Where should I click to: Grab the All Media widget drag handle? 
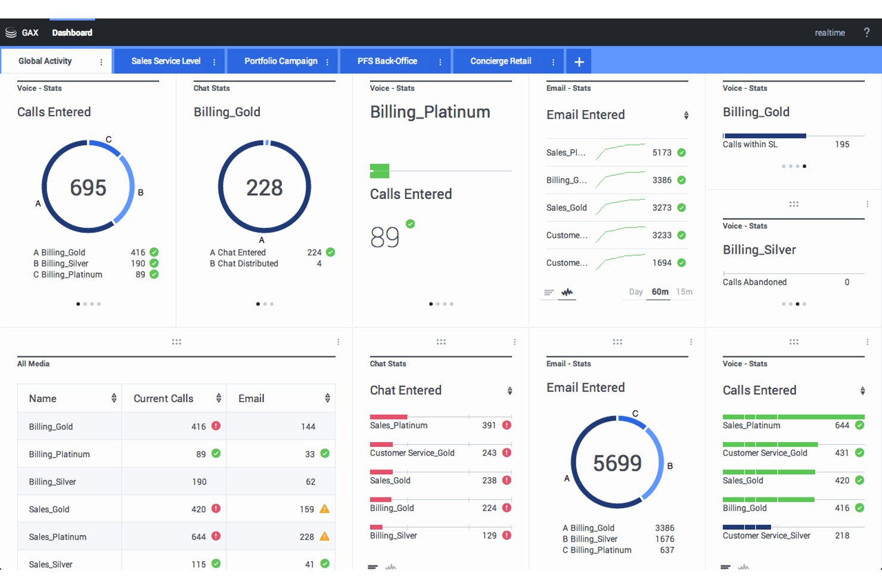click(176, 342)
